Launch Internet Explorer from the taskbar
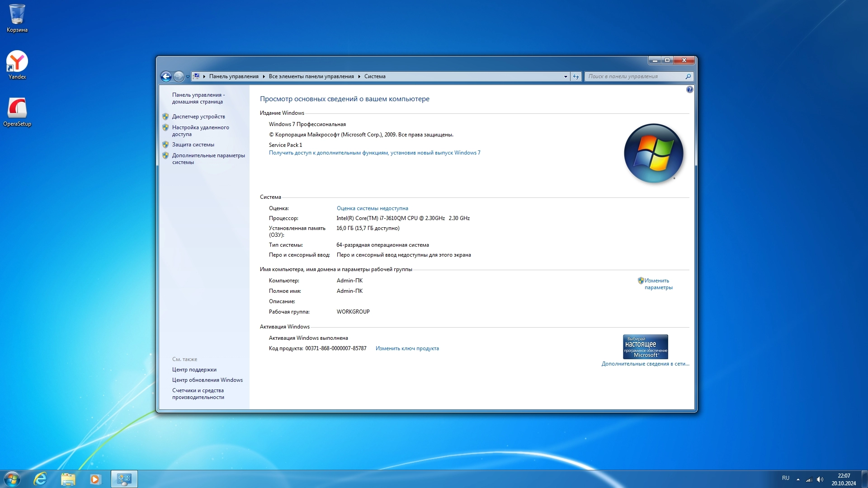 40,479
